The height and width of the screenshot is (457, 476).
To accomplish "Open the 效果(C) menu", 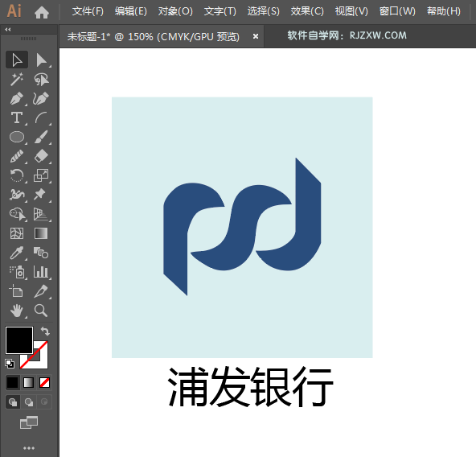I will [x=307, y=11].
